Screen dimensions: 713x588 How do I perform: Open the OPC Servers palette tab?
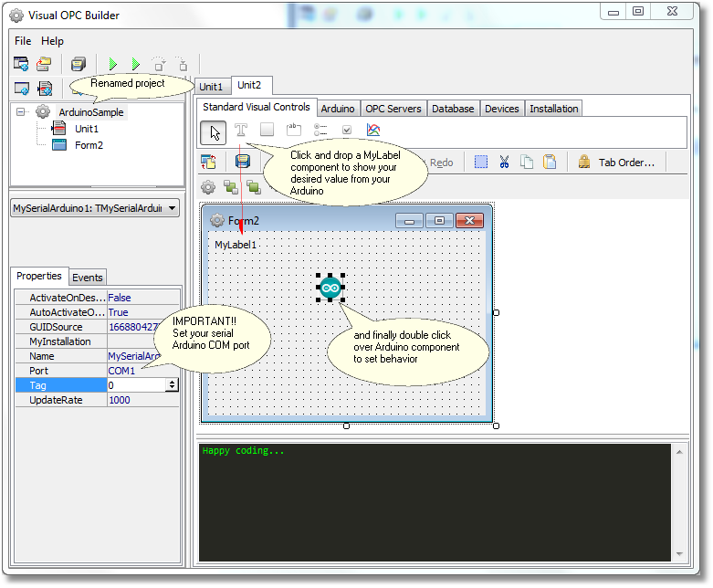pyautogui.click(x=393, y=109)
